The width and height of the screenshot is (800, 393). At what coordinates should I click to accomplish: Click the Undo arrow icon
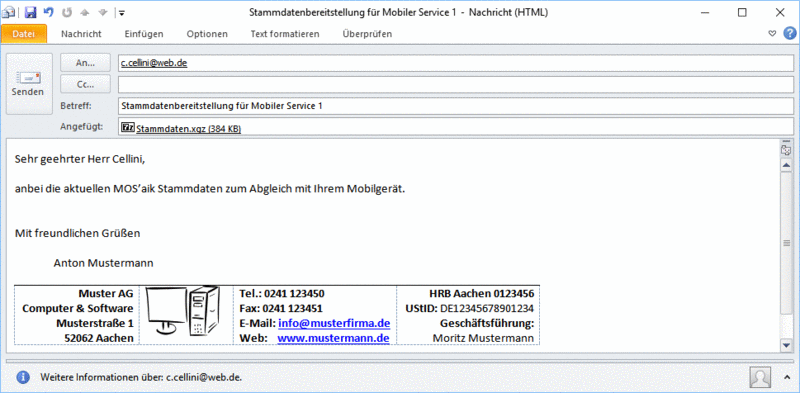[x=48, y=12]
